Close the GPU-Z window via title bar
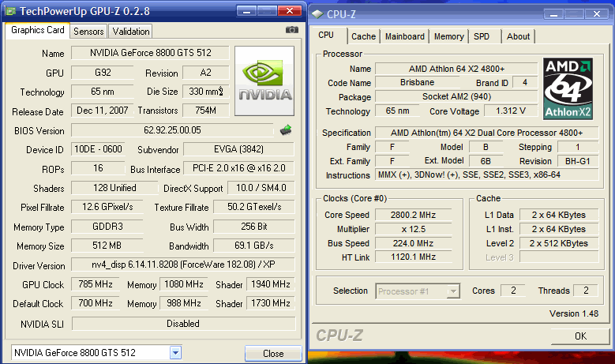The width and height of the screenshot is (615, 364). point(290,11)
